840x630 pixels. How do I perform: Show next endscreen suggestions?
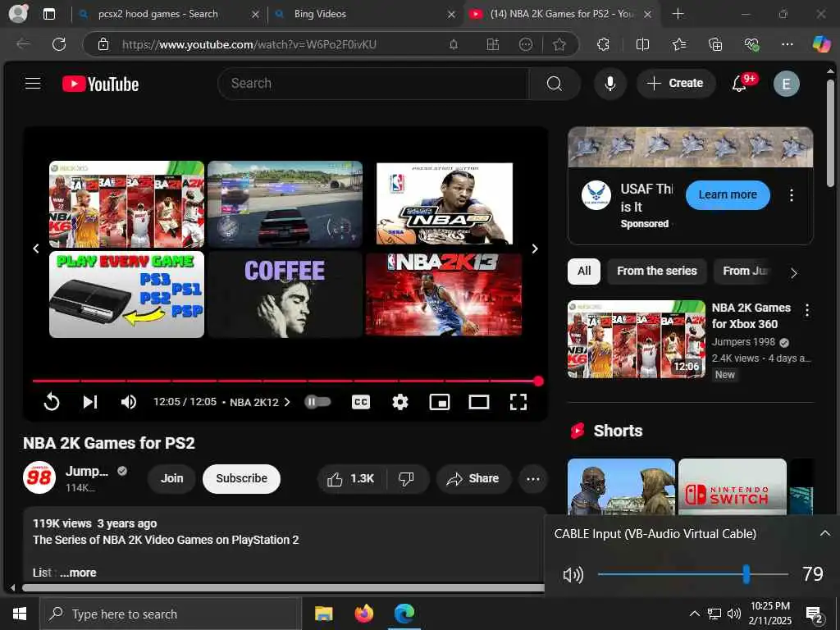click(535, 249)
